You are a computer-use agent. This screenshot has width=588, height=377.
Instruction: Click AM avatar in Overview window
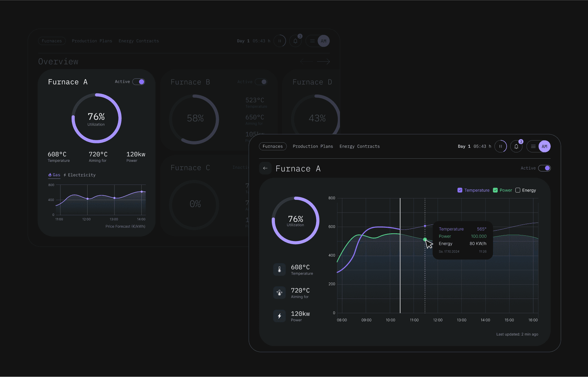click(x=323, y=41)
